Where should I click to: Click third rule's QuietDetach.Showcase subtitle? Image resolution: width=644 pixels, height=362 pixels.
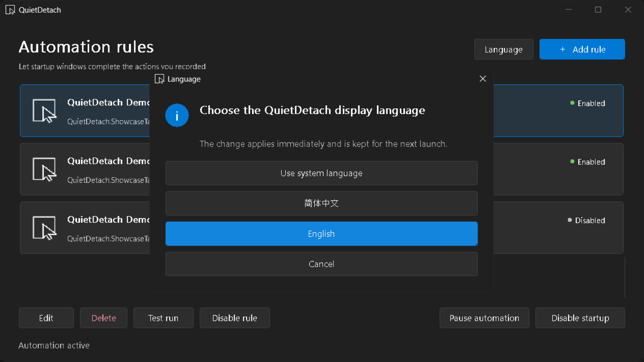tap(108, 239)
